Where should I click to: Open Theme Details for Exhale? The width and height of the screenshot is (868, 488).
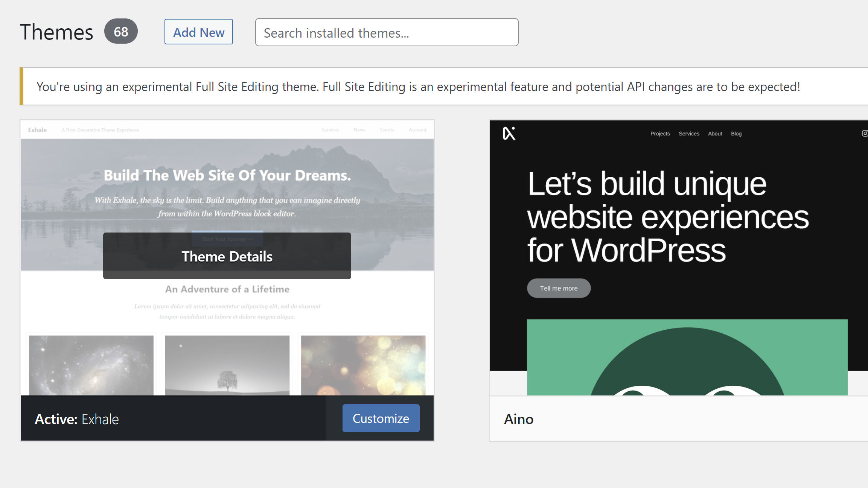coord(227,256)
